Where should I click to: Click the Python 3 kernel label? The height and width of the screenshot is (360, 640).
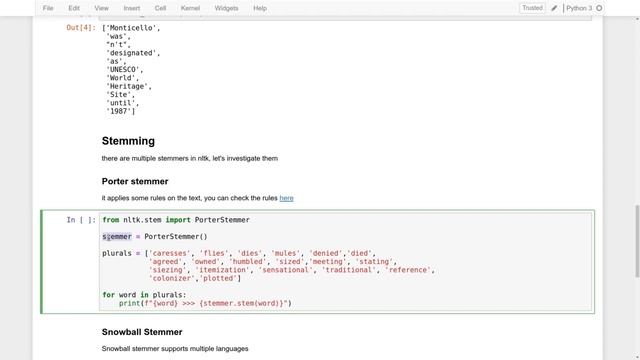point(579,8)
